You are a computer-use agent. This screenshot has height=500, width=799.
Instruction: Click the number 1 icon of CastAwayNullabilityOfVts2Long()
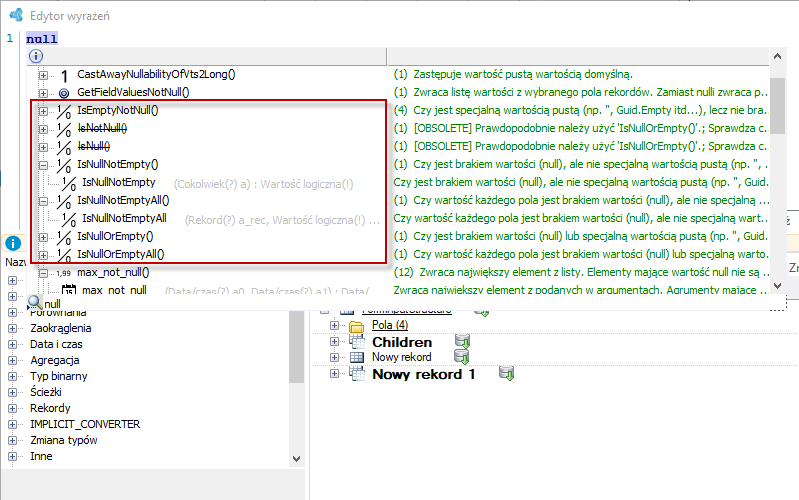click(64, 75)
